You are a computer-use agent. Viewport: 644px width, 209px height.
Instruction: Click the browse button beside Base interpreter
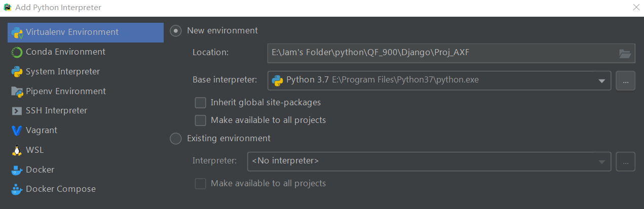[x=625, y=80]
